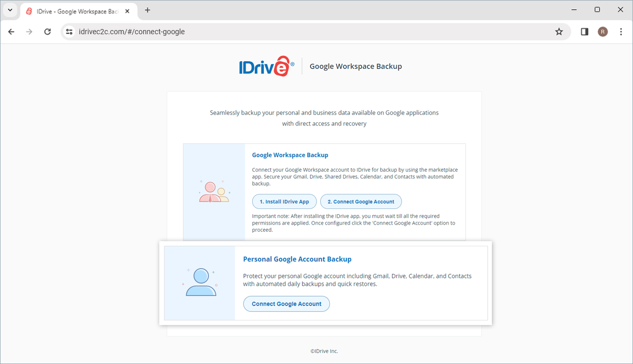
Task: Click the Personal Google Account Backup heading
Action: click(297, 259)
